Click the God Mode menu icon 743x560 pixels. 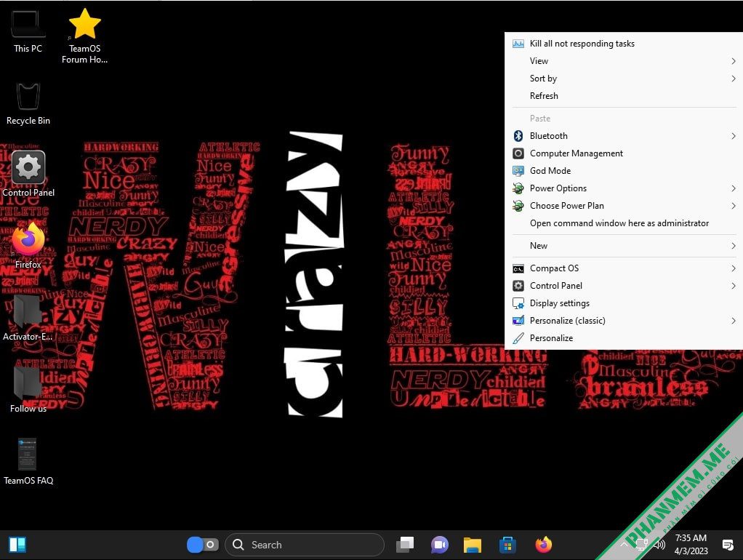(518, 171)
